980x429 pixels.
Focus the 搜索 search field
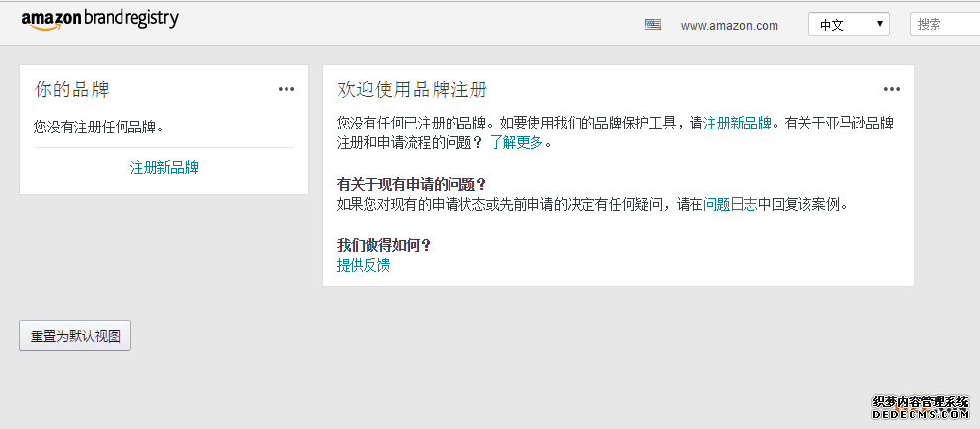[944, 25]
